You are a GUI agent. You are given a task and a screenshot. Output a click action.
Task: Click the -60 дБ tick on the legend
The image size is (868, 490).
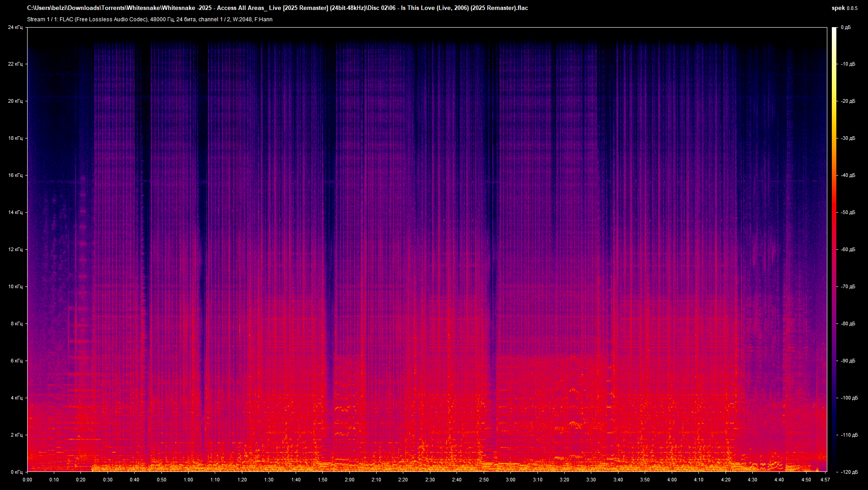click(x=847, y=248)
